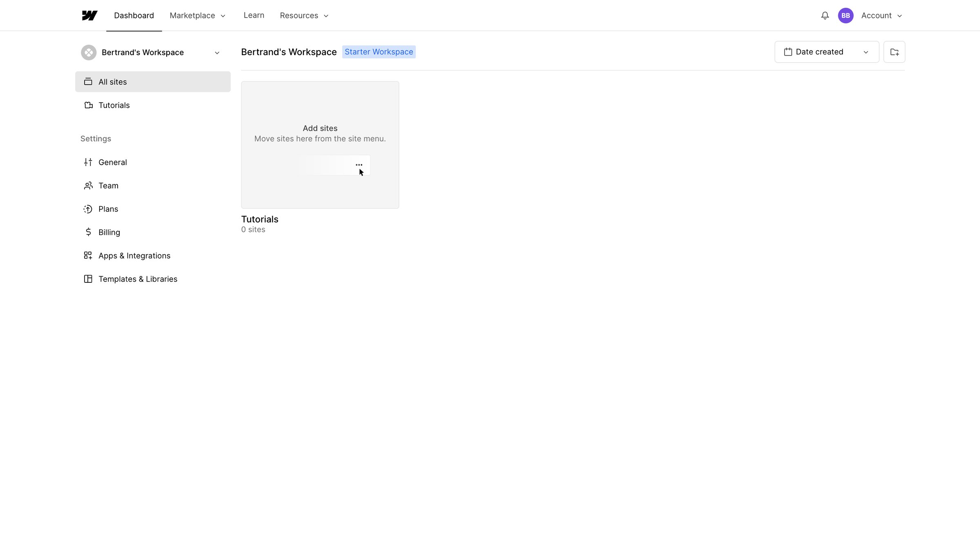The height and width of the screenshot is (557, 980).
Task: Click the BB profile avatar
Action: tap(846, 16)
